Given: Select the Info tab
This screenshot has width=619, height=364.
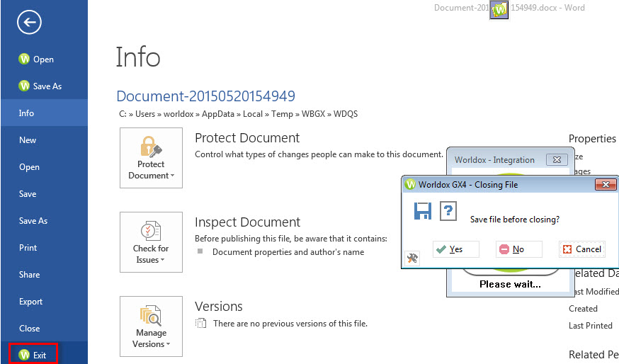Looking at the screenshot, I should [x=44, y=113].
